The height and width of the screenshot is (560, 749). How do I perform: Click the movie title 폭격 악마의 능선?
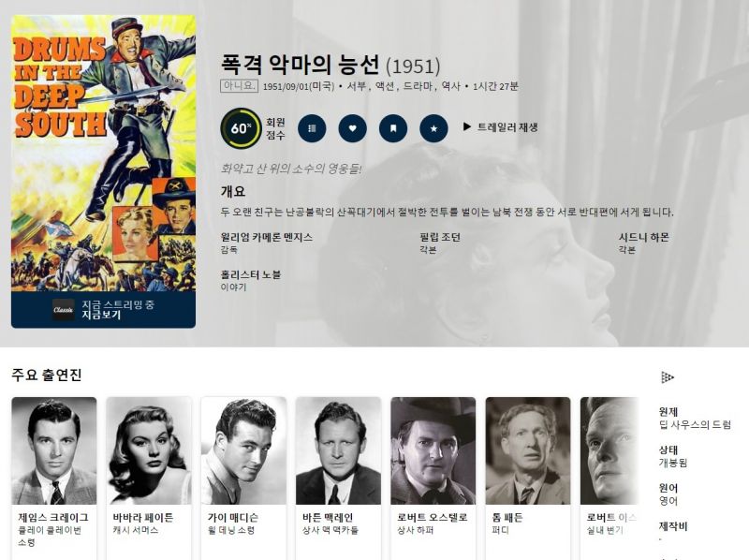tap(300, 65)
